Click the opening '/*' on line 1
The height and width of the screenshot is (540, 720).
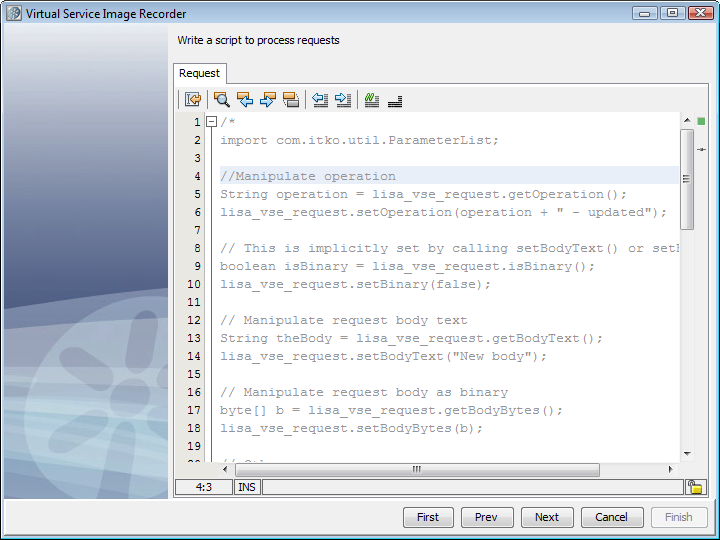pos(228,122)
